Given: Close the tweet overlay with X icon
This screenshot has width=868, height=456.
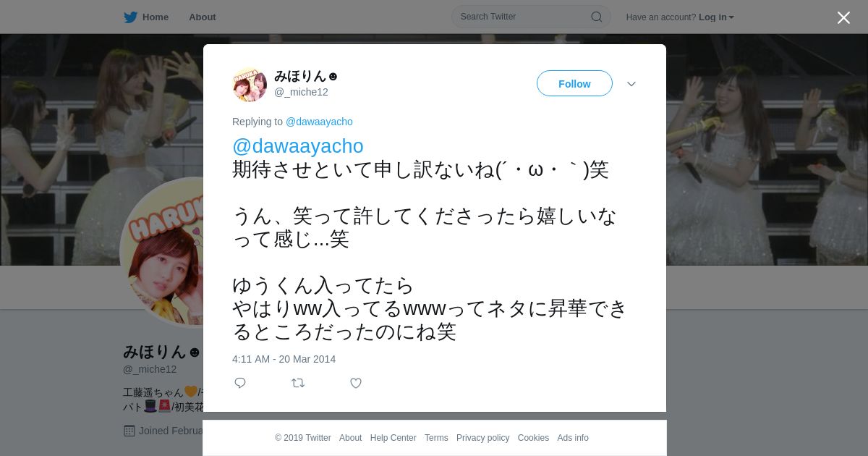Looking at the screenshot, I should tap(843, 17).
